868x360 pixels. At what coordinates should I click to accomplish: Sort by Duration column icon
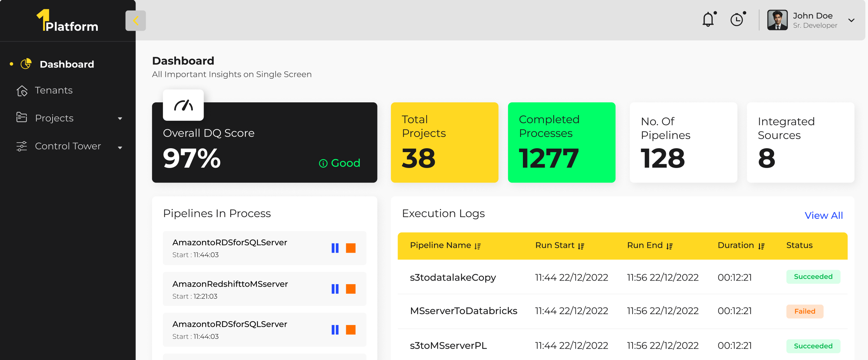pyautogui.click(x=761, y=246)
